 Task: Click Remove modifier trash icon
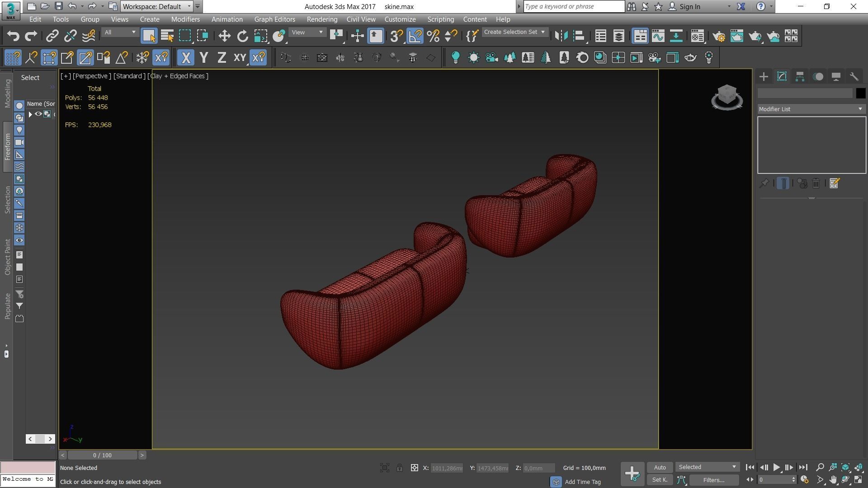pyautogui.click(x=816, y=183)
